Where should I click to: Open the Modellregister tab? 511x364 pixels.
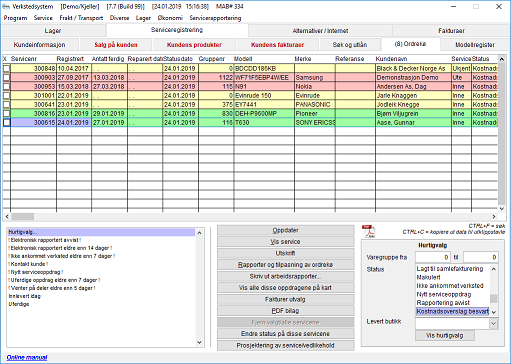(475, 45)
